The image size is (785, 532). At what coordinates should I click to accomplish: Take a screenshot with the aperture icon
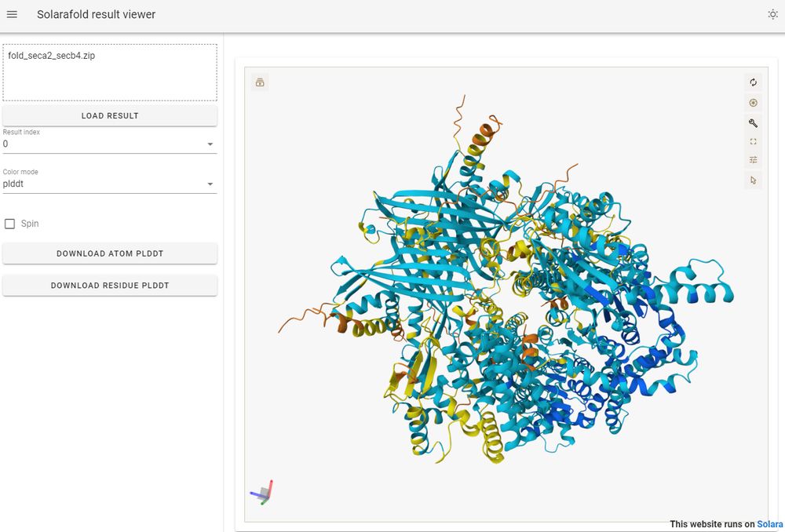(753, 103)
